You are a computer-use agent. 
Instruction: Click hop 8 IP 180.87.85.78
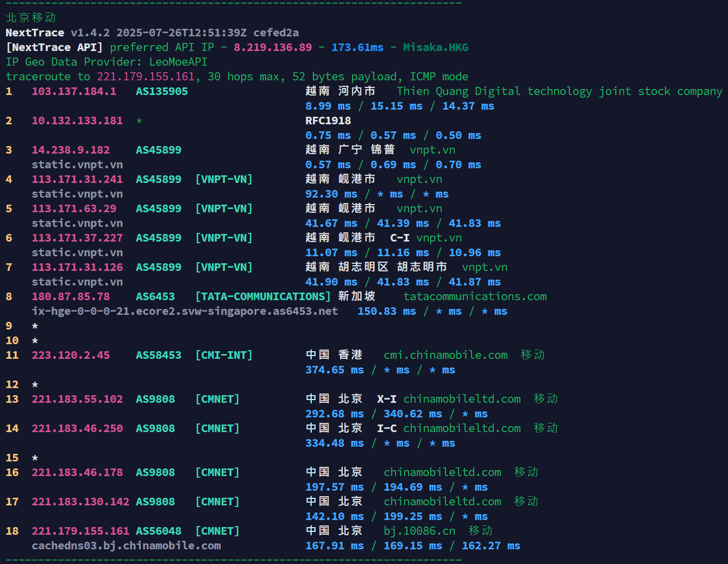pos(71,296)
